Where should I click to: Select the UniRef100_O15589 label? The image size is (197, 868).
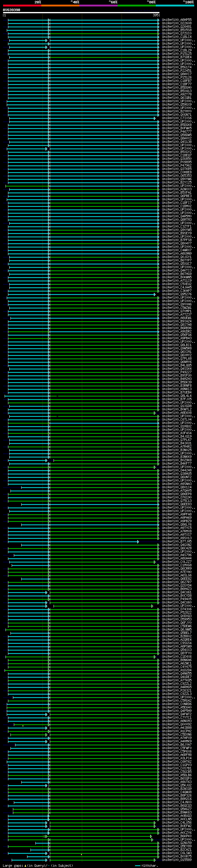coord(177,860)
